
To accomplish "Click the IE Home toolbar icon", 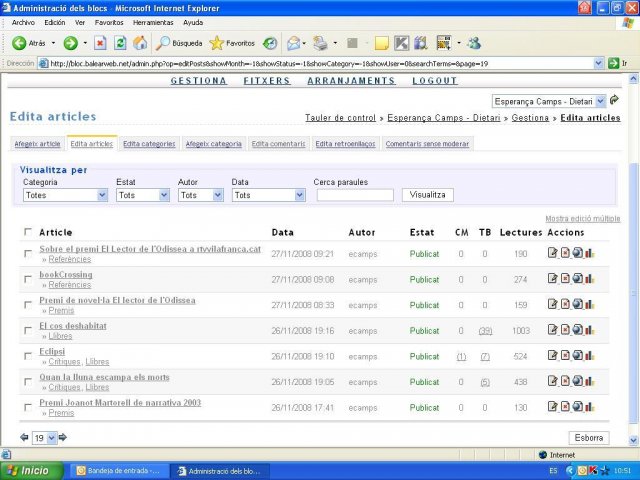I will point(140,43).
